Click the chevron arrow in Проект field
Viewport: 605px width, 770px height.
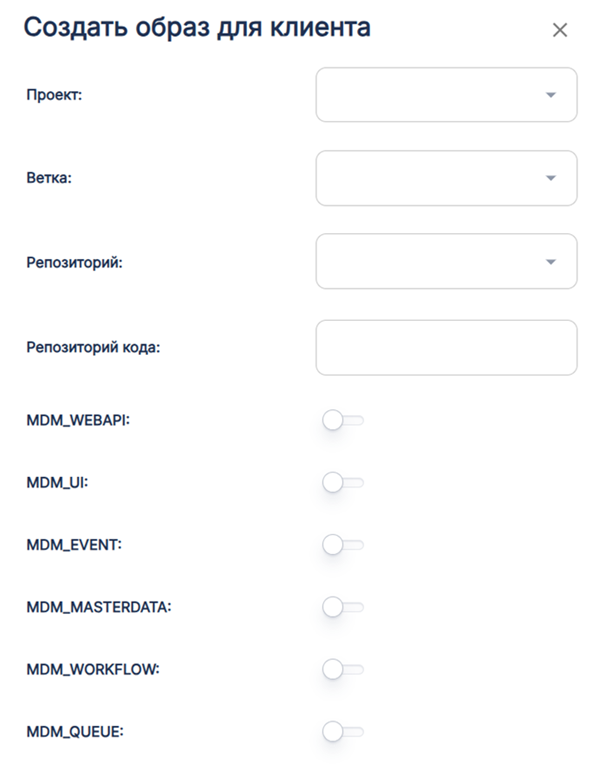click(550, 95)
